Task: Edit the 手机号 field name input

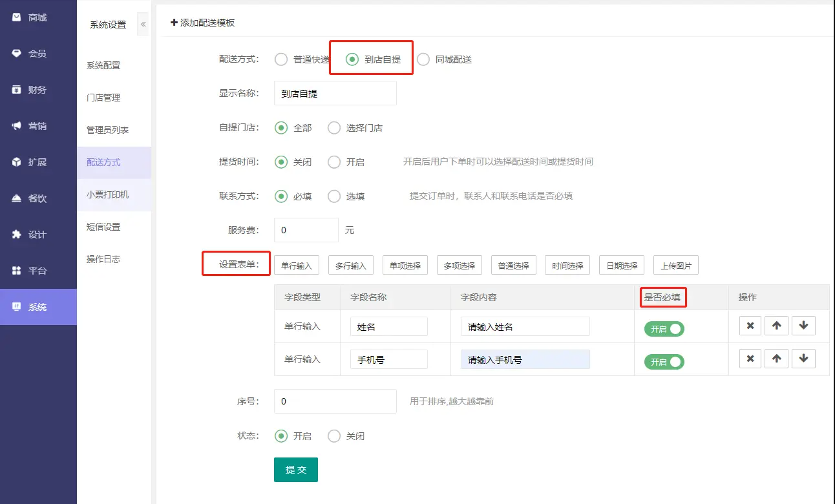Action: pyautogui.click(x=389, y=359)
